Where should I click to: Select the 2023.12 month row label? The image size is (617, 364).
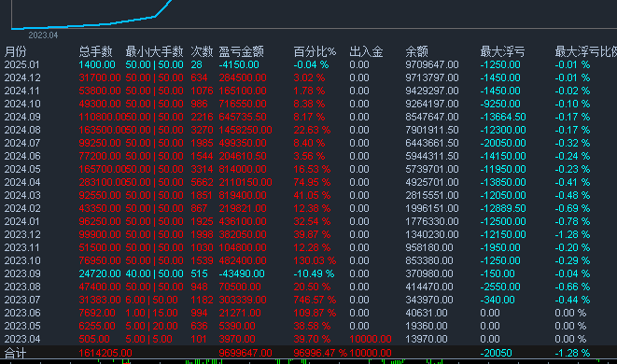[22, 234]
